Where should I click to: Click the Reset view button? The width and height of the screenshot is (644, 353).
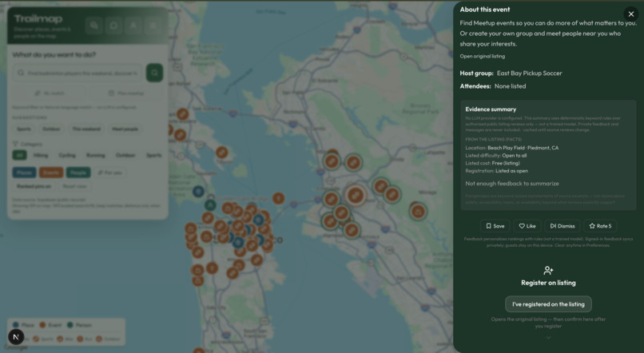click(74, 186)
